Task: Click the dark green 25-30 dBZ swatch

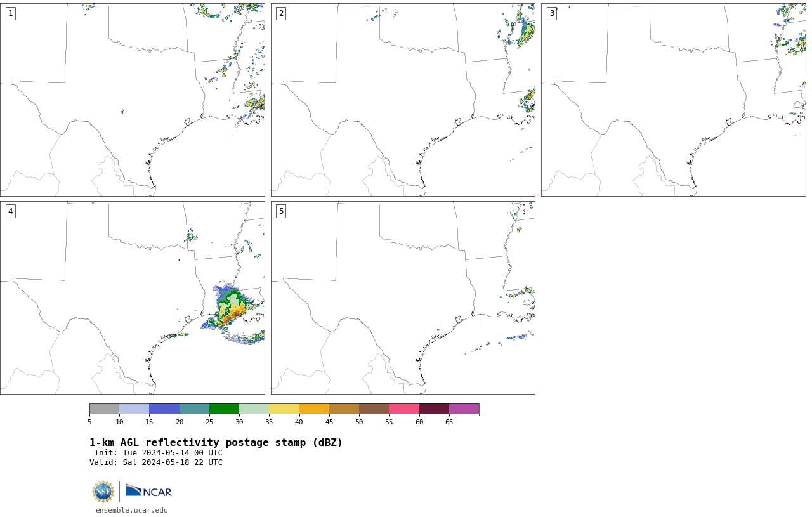Action: (x=224, y=409)
